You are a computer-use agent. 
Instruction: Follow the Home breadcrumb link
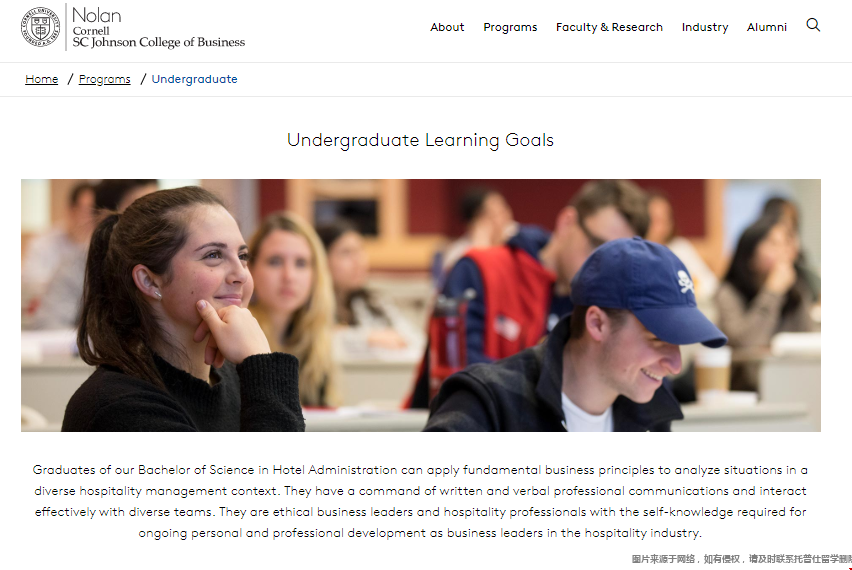click(41, 79)
